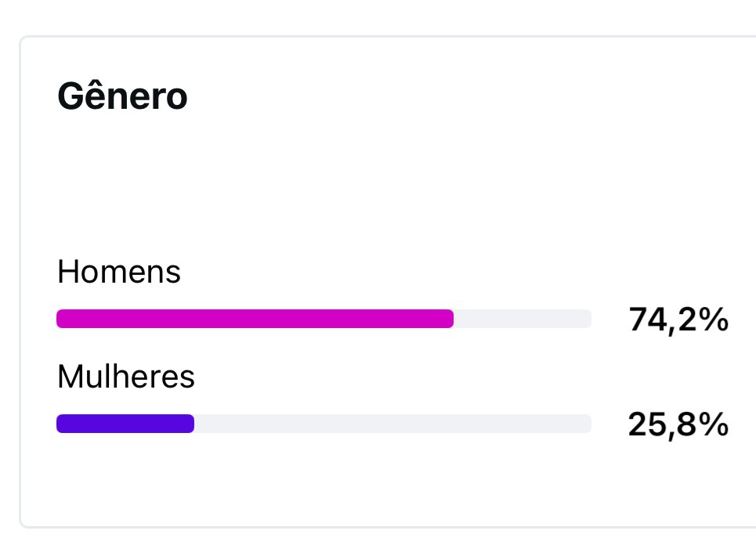
Task: Click the 74,2% percentage value
Action: [678, 319]
